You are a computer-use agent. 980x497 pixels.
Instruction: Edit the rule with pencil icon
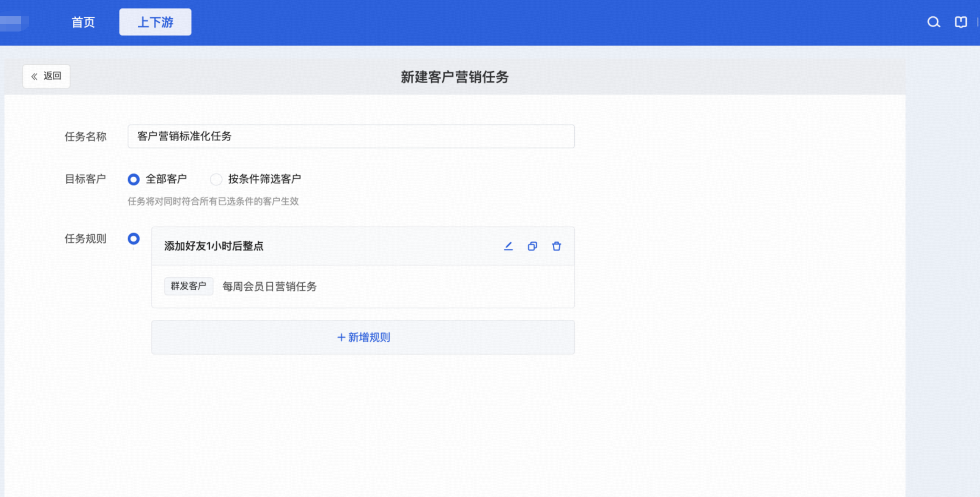click(508, 246)
